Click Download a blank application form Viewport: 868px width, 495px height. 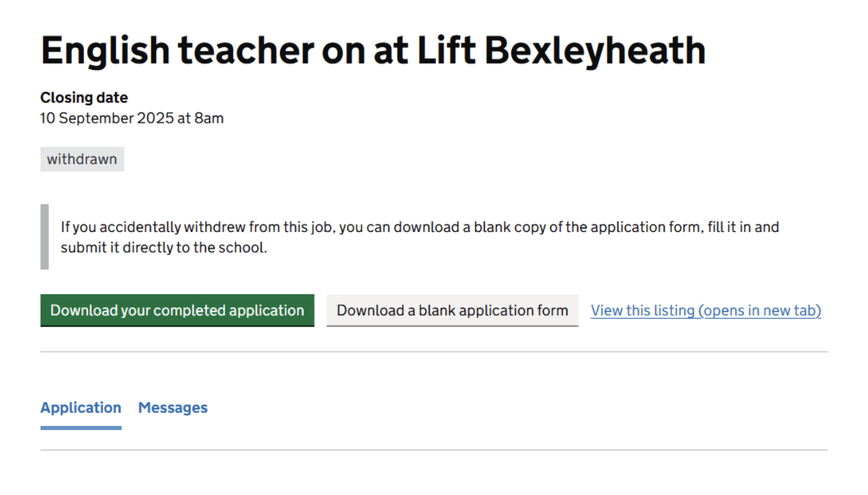(x=452, y=311)
